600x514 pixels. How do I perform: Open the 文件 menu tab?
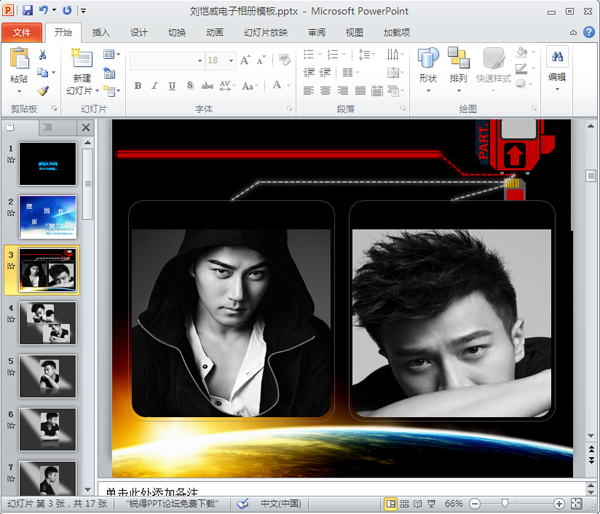pos(21,33)
